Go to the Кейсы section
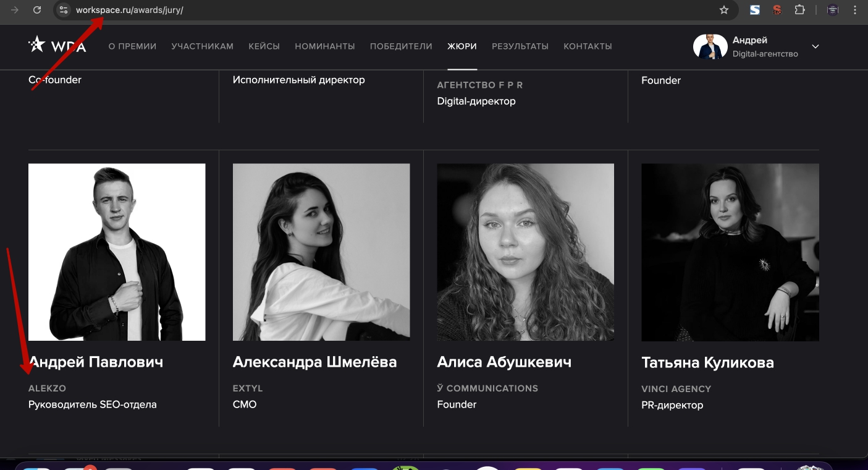This screenshot has height=470, width=868. click(264, 46)
